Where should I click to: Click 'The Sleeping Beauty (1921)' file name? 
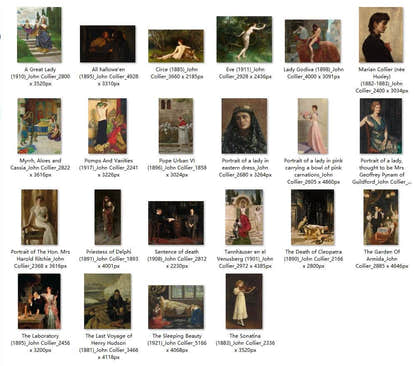pyautogui.click(x=177, y=343)
